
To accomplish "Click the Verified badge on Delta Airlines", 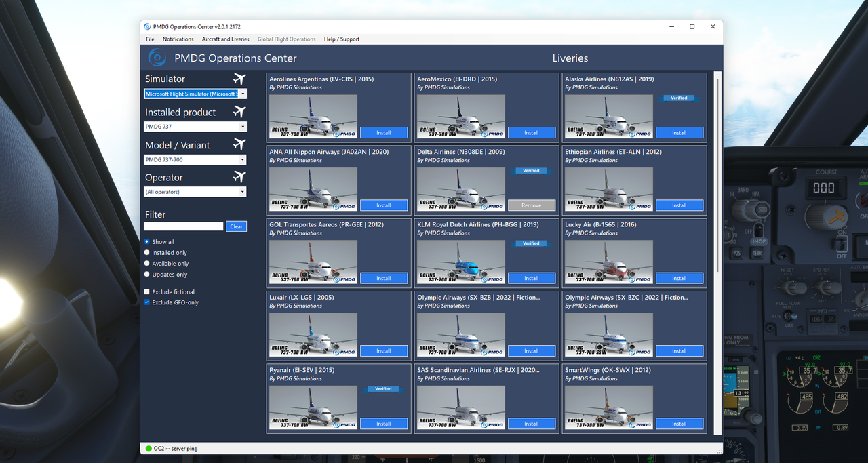I will click(x=531, y=171).
